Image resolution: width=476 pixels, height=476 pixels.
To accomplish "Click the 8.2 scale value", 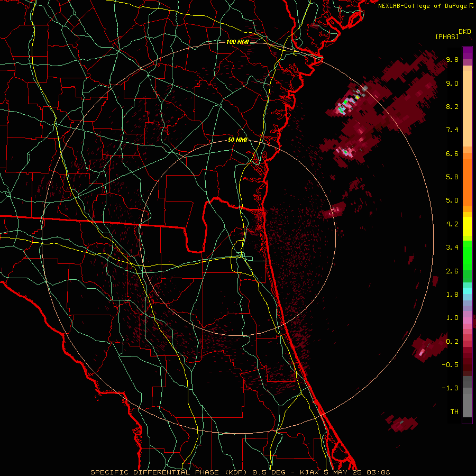I will coord(452,106).
